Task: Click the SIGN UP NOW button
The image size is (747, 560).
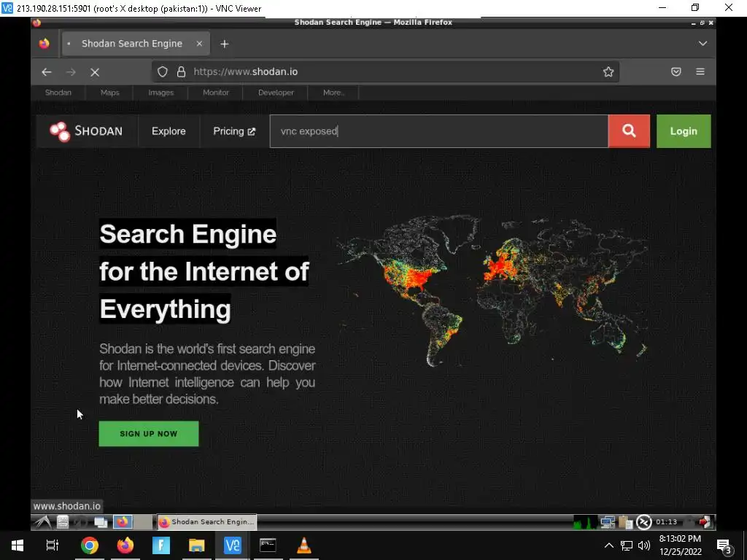Action: point(149,434)
